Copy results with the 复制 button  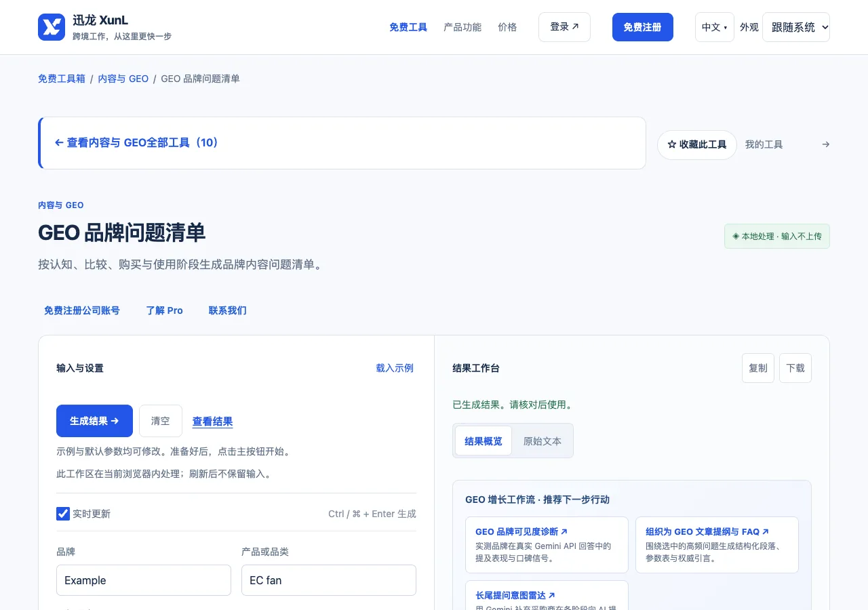[758, 368]
